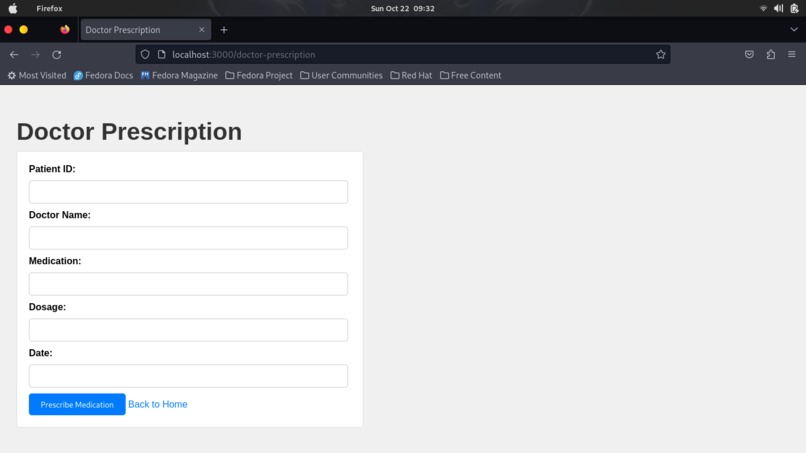Select the Date input field
Screen dimensions: 806x453
(188, 376)
